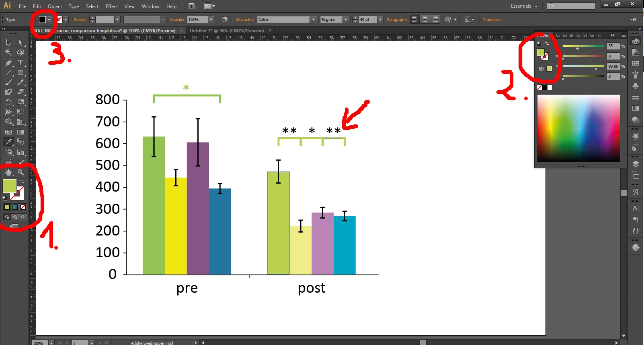Open the Essentials workspace switcher
Viewport: 644px width, 345px height.
point(524,6)
